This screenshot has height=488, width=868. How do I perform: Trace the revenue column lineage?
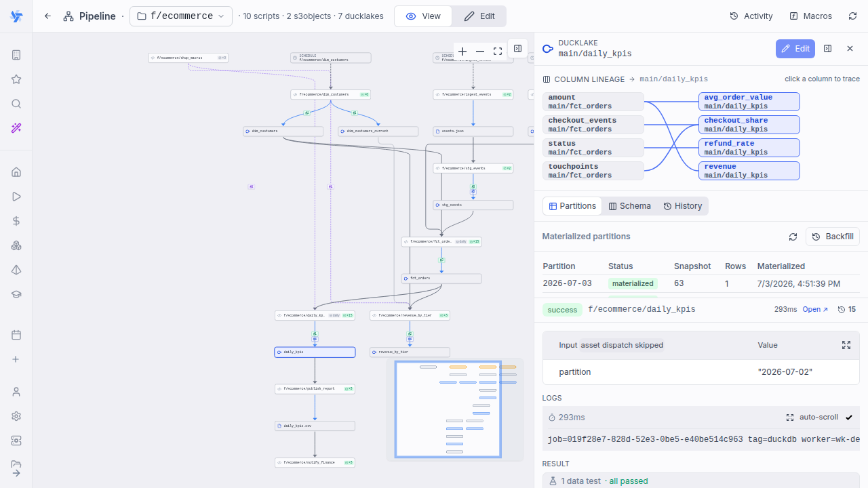click(x=749, y=171)
